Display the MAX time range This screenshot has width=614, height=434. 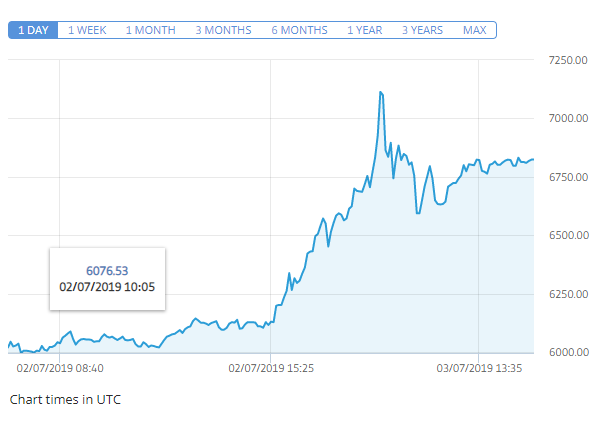(474, 30)
